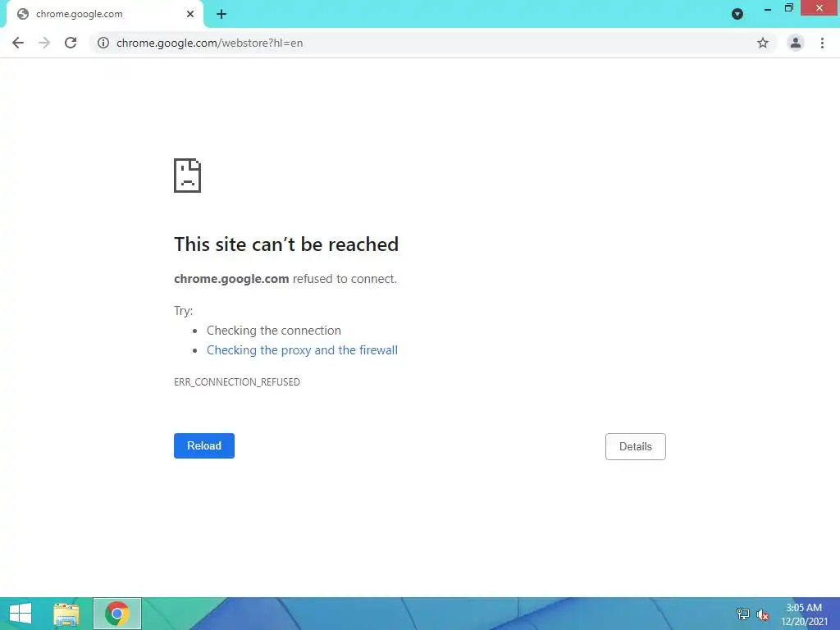Click the Details button
This screenshot has width=840, height=630.
[x=636, y=446]
